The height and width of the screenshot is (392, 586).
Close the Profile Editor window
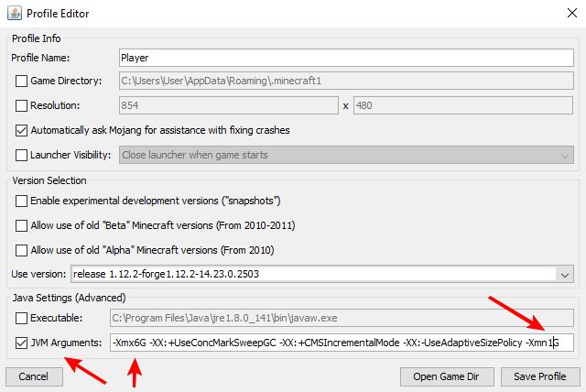(x=564, y=14)
